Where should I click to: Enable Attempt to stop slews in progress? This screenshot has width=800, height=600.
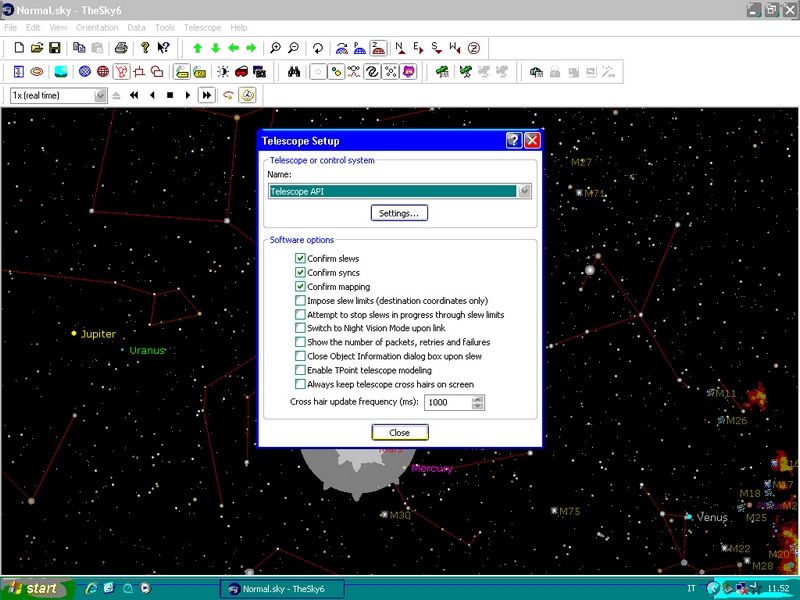300,314
